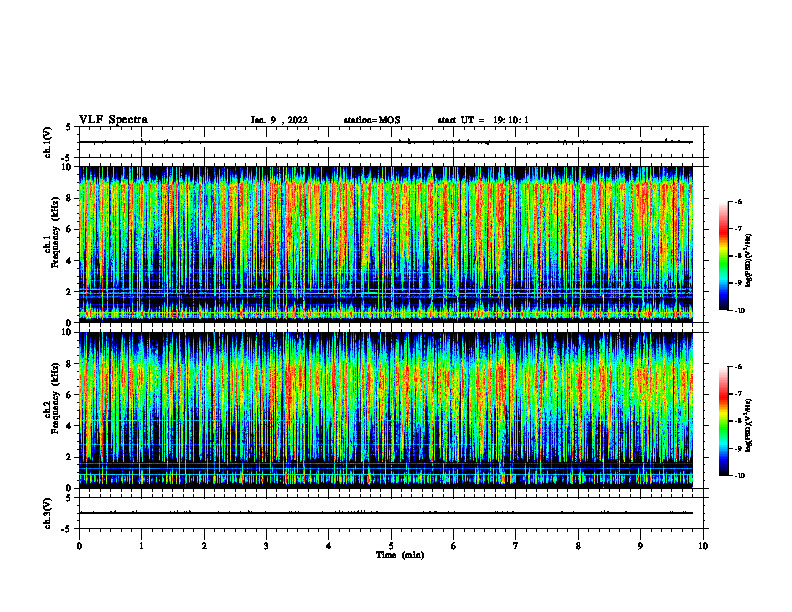The width and height of the screenshot is (792, 612).
Task: Click the ch.1 PSD color bar
Action: pos(723,256)
